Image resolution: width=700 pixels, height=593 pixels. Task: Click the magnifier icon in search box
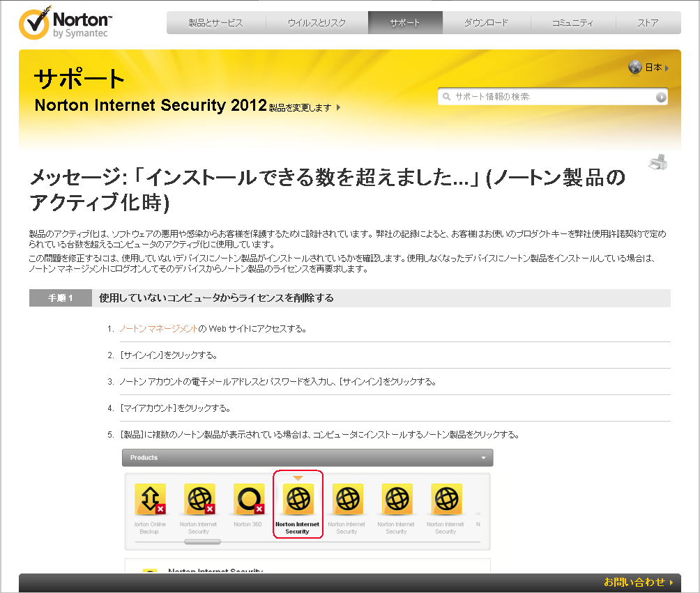pos(446,96)
